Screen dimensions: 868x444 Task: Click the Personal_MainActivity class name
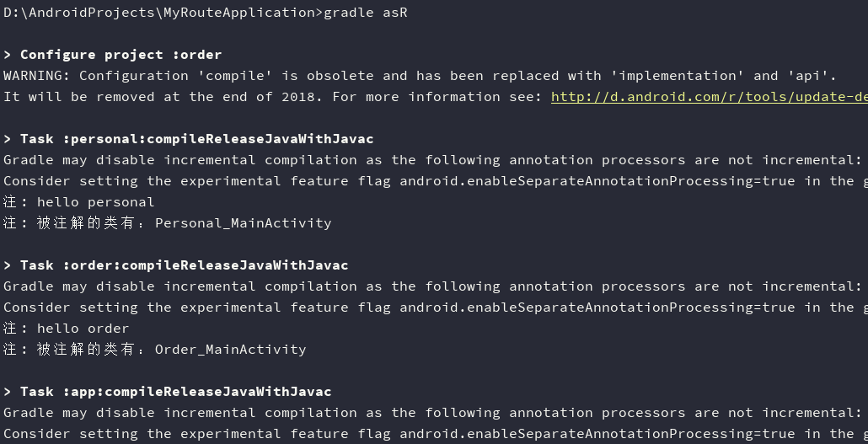click(x=243, y=223)
